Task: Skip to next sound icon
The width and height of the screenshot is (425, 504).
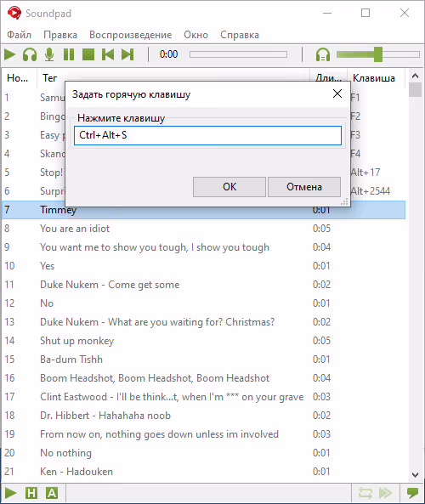Action: [x=127, y=54]
